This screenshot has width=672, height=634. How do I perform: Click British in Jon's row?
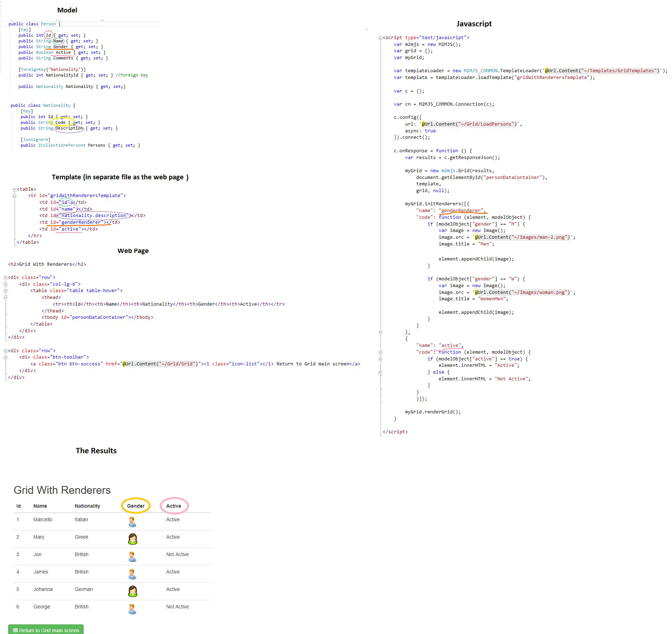[x=82, y=554]
